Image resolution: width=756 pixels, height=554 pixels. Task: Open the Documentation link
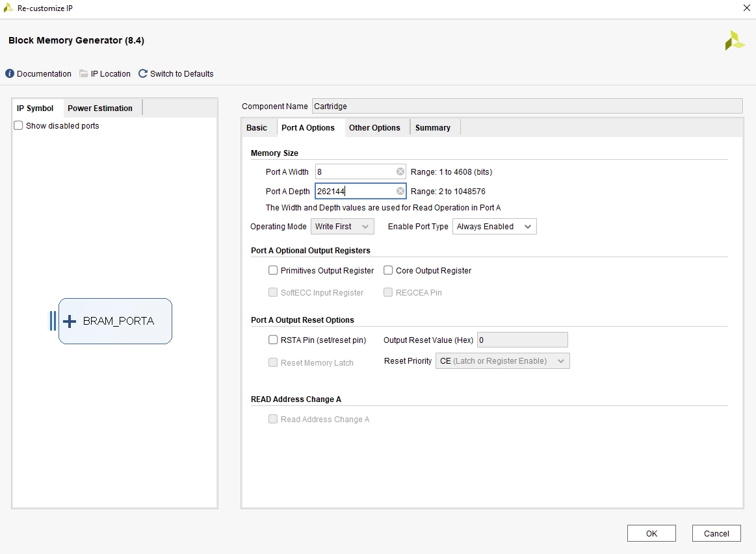44,73
